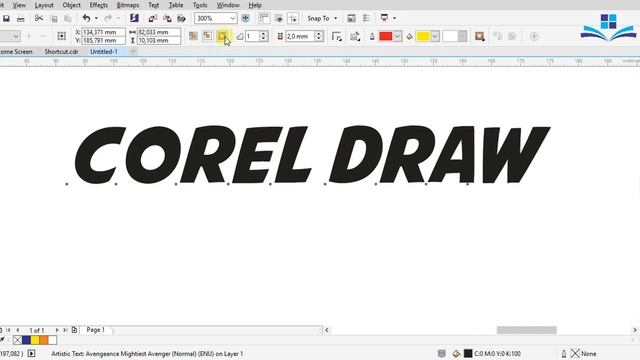The image size is (640, 360).
Task: Toggle Show grid icon
Action: (279, 18)
